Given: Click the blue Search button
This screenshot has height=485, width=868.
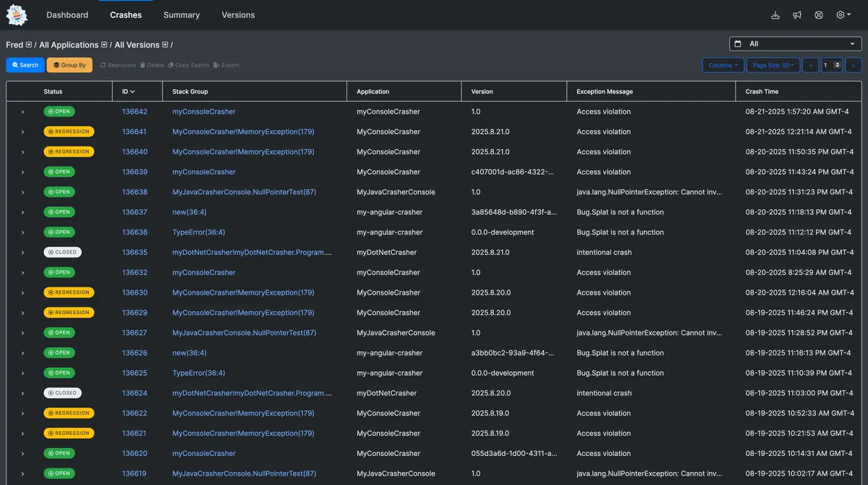Looking at the screenshot, I should (x=25, y=65).
